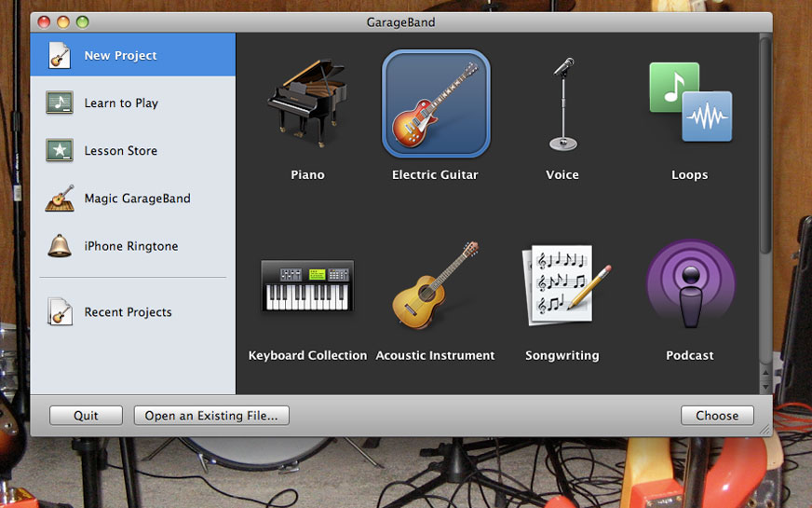Pick the Voice microphone icon

562,104
